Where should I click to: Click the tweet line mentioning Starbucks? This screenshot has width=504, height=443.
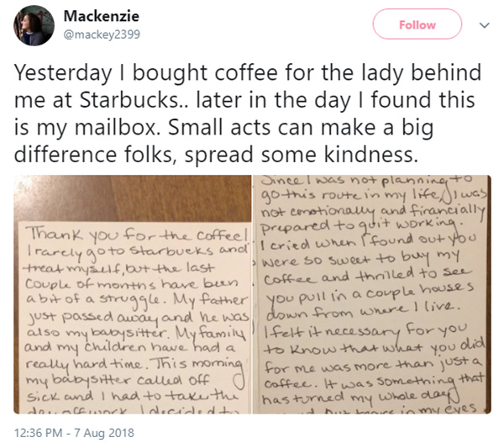[x=244, y=100]
